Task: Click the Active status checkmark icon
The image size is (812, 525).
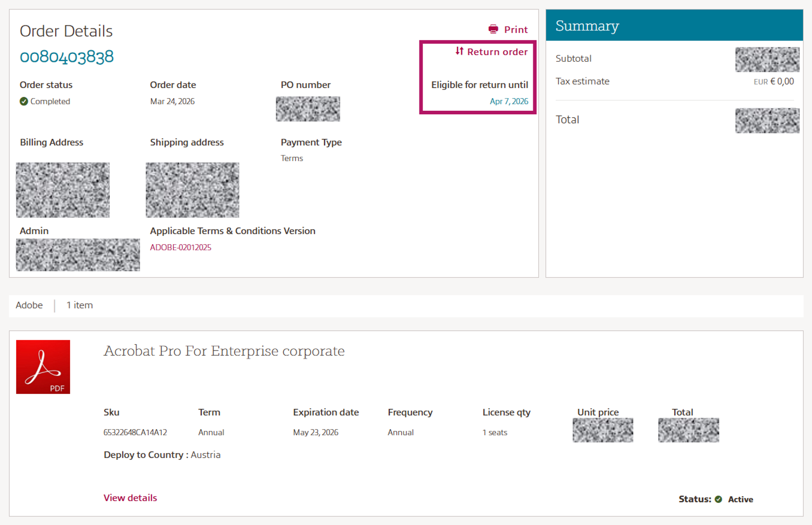Action: point(718,499)
